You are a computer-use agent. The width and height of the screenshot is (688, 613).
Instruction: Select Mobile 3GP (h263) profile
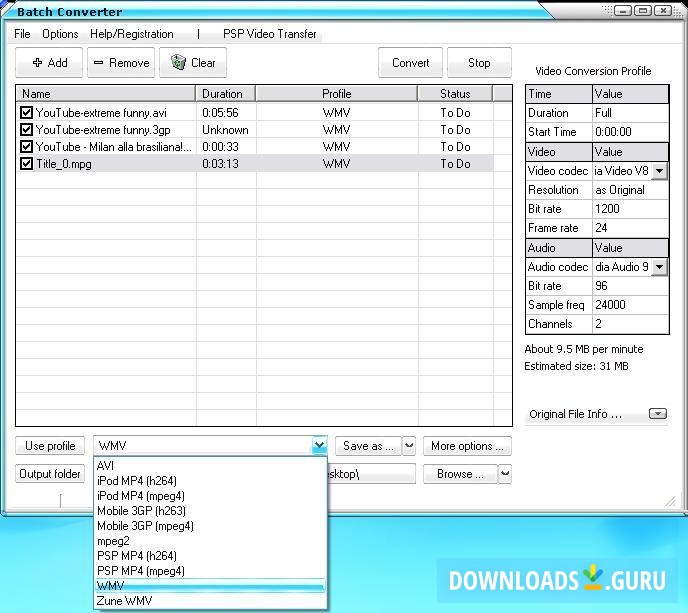211,511
